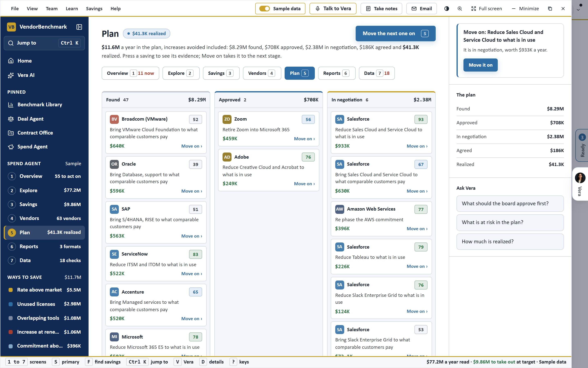The height and width of the screenshot is (368, 588).
Task: Click the VB VendorBenchmark logo
Action: pyautogui.click(x=11, y=27)
